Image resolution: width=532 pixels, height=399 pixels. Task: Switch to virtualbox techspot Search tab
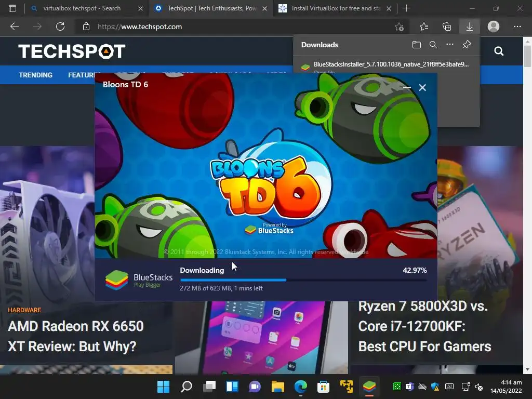[x=82, y=8]
